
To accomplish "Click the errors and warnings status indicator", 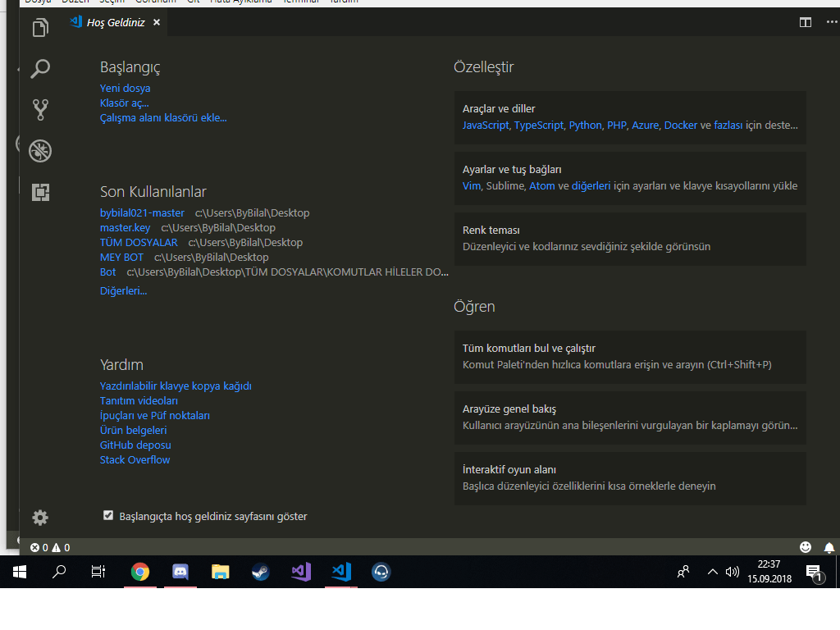I will pyautogui.click(x=50, y=547).
